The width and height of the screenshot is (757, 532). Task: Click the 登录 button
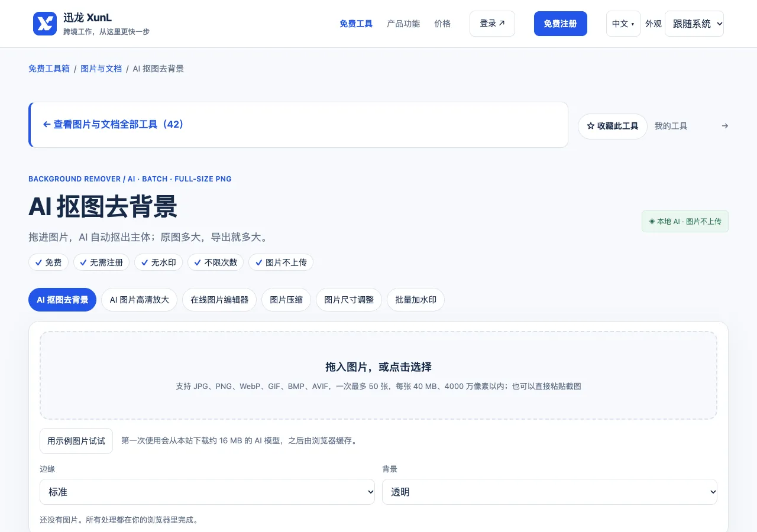tap(492, 24)
